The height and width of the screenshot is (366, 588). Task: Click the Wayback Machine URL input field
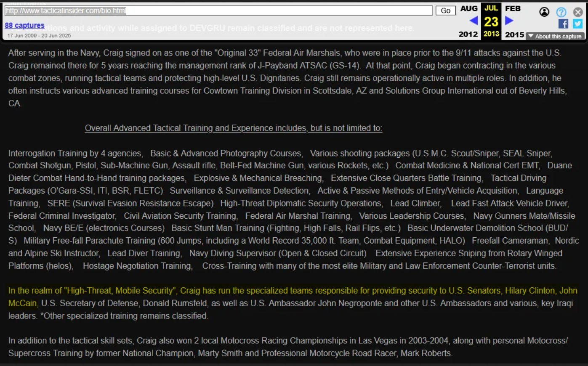coord(218,11)
